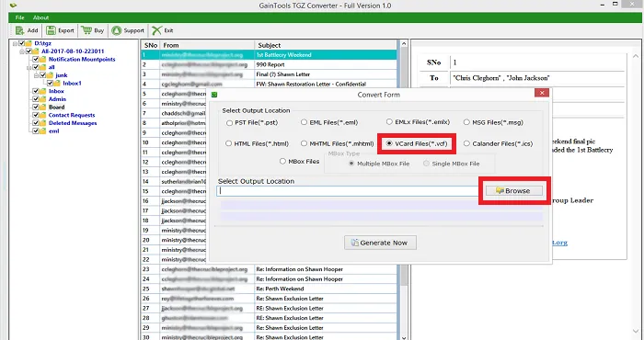Select EMLx Files(*.emlx) radio option
The width and height of the screenshot is (644, 340).
(x=389, y=122)
